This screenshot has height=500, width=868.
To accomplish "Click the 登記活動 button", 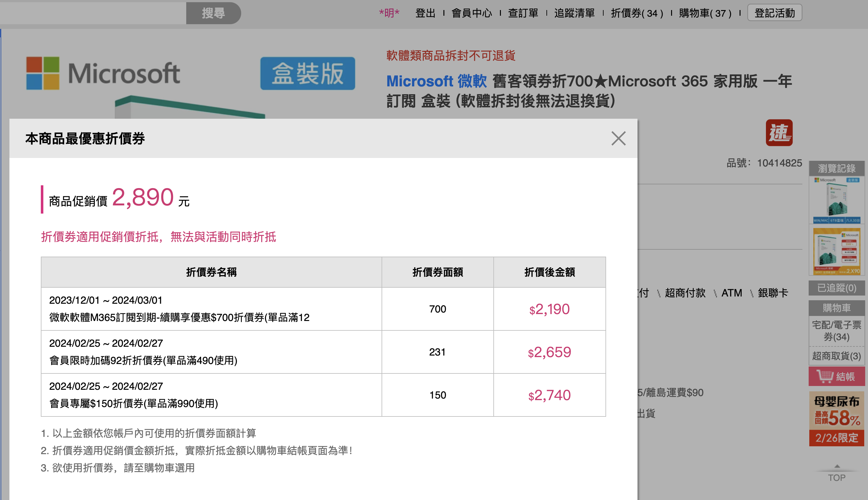I will (x=775, y=13).
